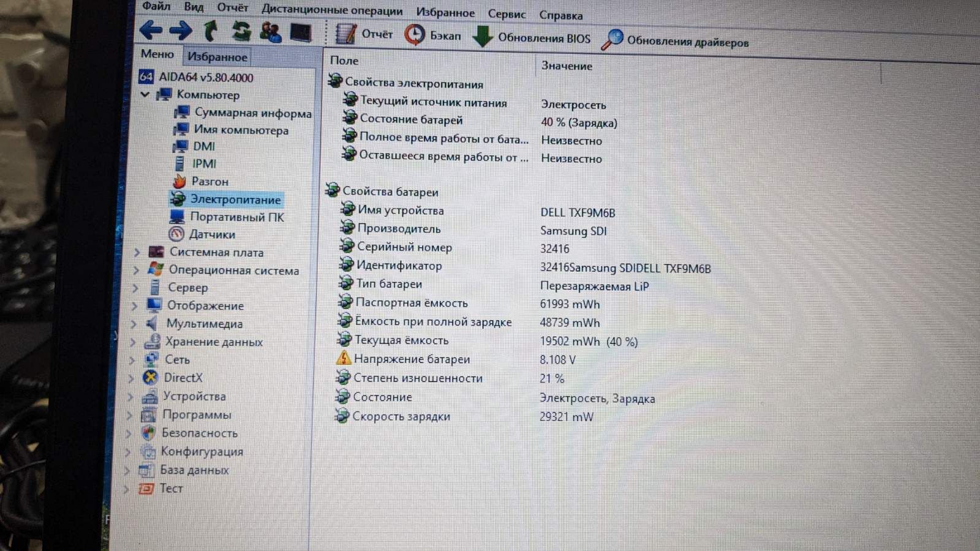Expand the Сервер tree node
The height and width of the screenshot is (551, 980).
(x=135, y=287)
